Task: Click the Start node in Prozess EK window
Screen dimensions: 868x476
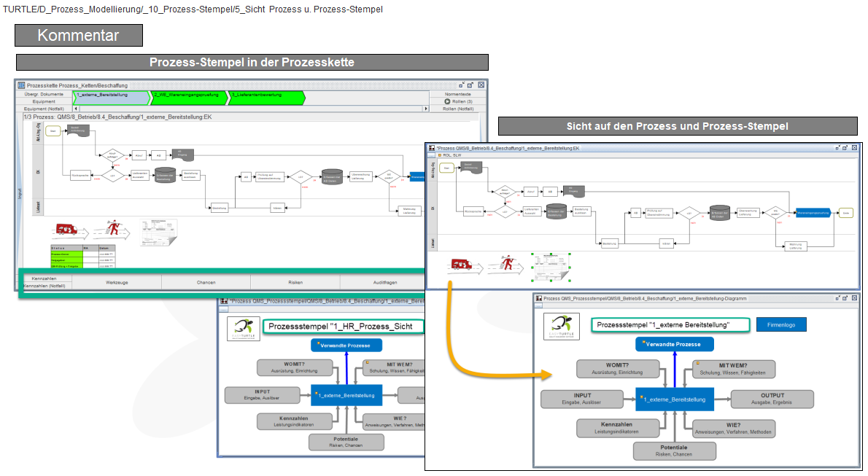Action: (x=446, y=167)
